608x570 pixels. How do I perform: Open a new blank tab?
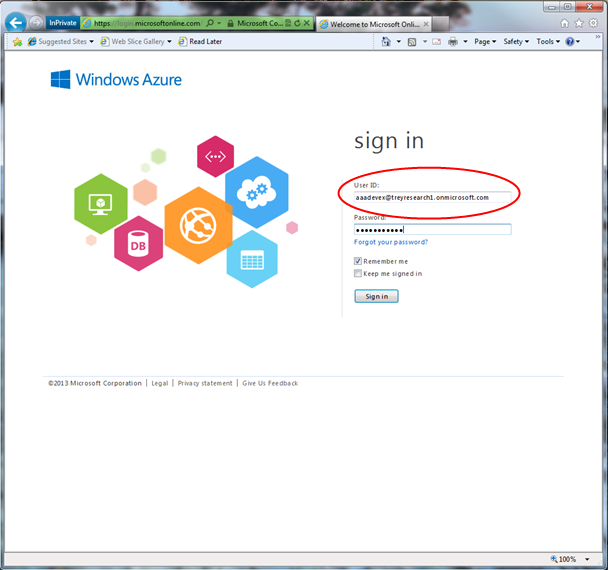click(x=441, y=24)
